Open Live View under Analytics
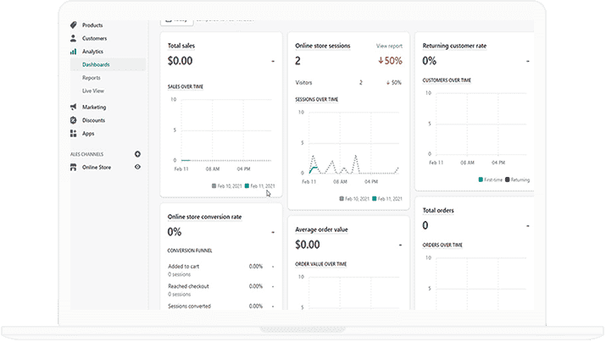Viewport: 606px width, 364px height. click(93, 91)
